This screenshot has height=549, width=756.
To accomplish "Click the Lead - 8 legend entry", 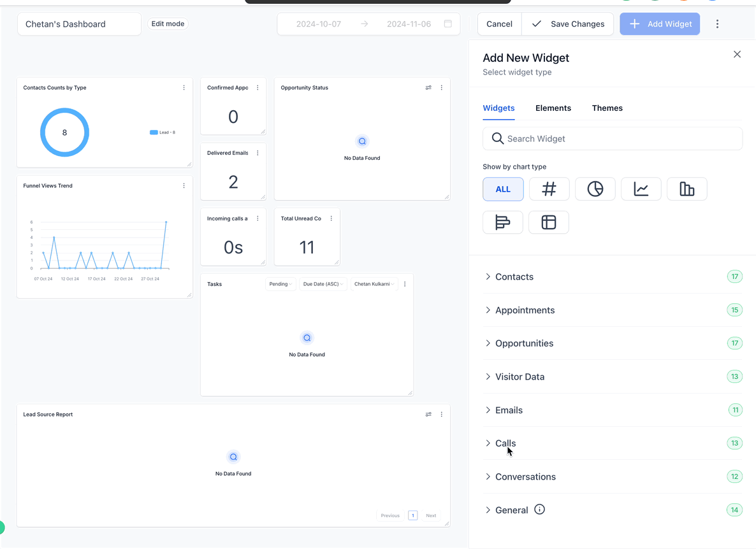I will (x=163, y=132).
